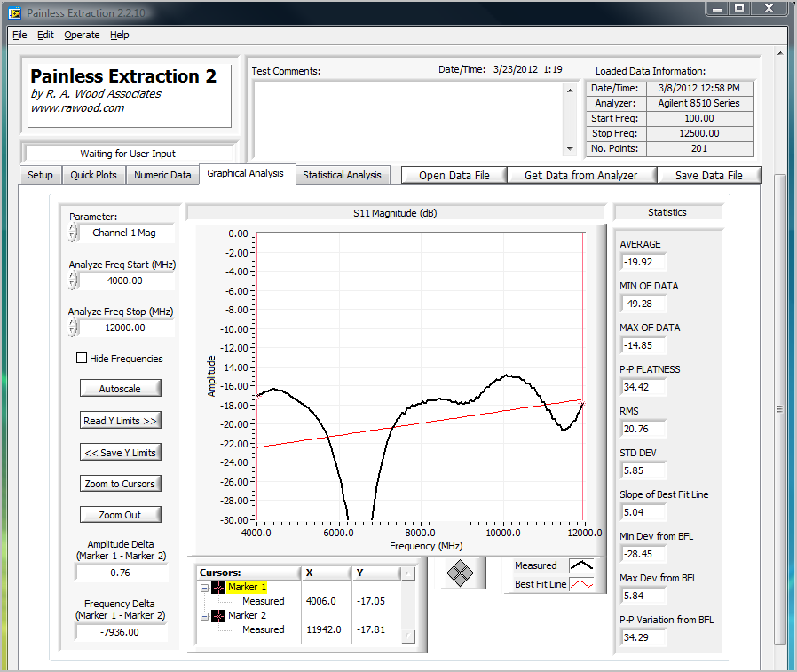This screenshot has width=797, height=672.
Task: Click inside the Test Comments text box
Action: pos(409,120)
